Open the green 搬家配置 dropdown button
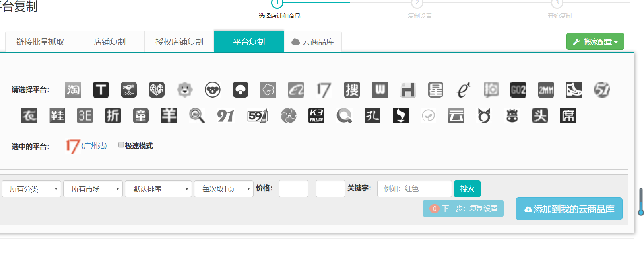The image size is (644, 270). [595, 41]
